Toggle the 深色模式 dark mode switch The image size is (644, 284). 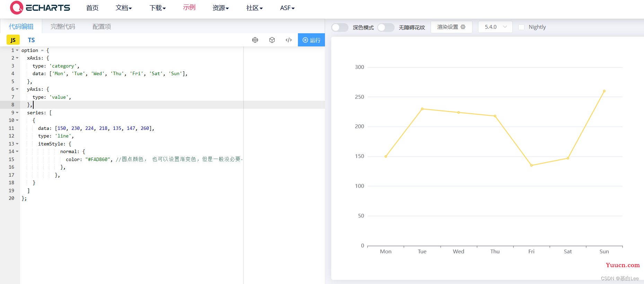click(340, 27)
